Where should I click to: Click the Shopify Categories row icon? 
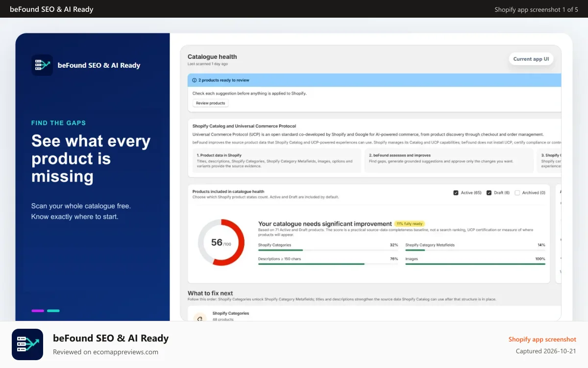[x=199, y=317]
